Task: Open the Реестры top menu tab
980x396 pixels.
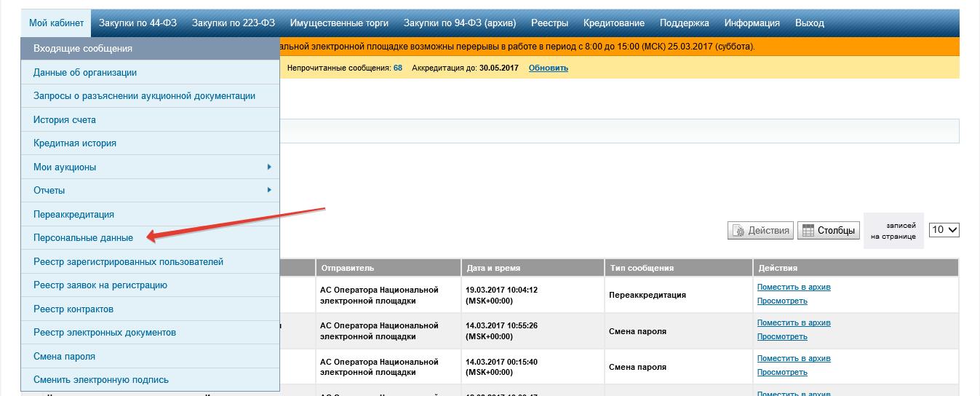Action: click(x=549, y=23)
